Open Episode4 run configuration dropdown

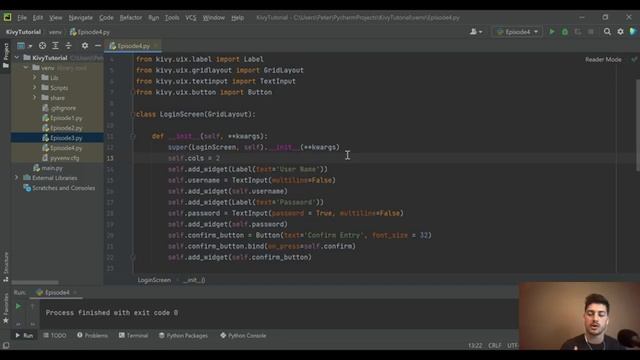[517, 32]
